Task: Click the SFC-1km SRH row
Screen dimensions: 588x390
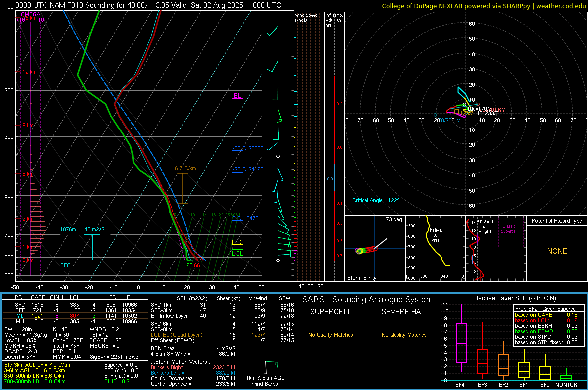Action: 222,305
